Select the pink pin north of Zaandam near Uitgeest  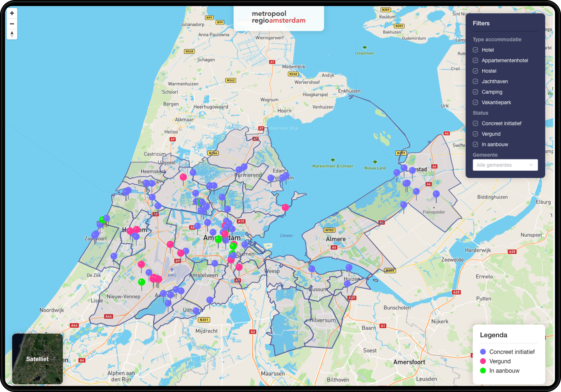point(183,177)
